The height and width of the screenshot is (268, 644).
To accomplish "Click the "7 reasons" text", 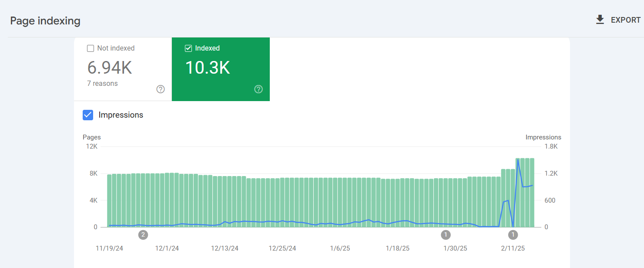I will click(102, 83).
